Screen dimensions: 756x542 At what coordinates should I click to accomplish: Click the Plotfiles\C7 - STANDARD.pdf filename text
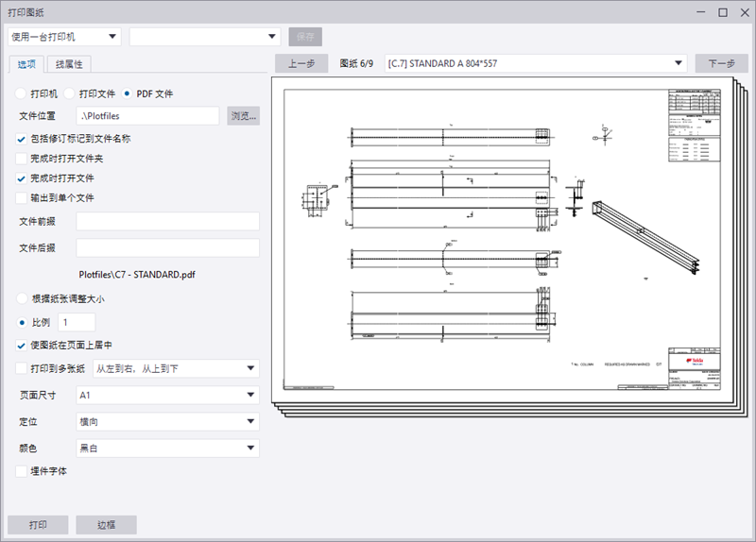[x=137, y=275]
